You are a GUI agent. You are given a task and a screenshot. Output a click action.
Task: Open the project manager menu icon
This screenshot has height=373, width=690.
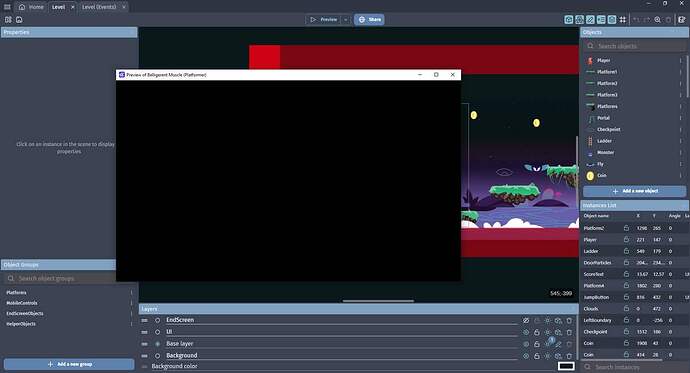pyautogui.click(x=7, y=7)
